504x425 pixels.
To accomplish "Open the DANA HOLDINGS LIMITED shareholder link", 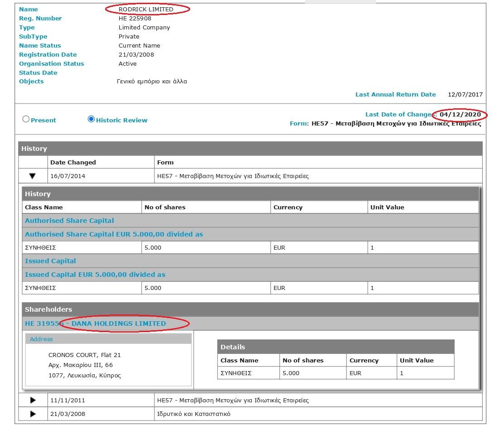I will click(x=118, y=324).
